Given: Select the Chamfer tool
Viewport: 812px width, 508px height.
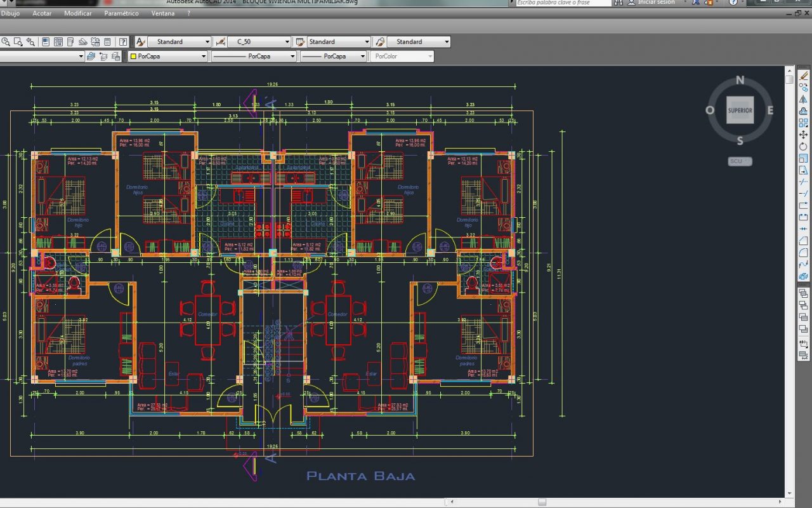Looking at the screenshot, I should pyautogui.click(x=804, y=241).
